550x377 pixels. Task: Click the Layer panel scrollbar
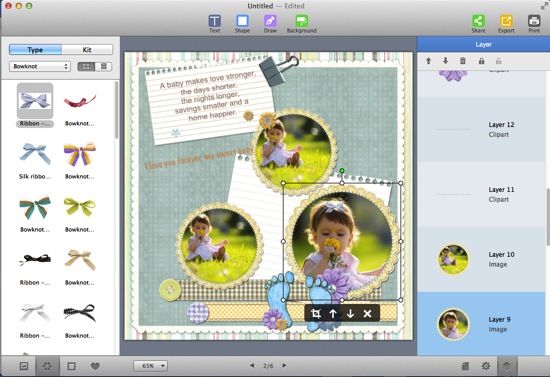(x=548, y=217)
